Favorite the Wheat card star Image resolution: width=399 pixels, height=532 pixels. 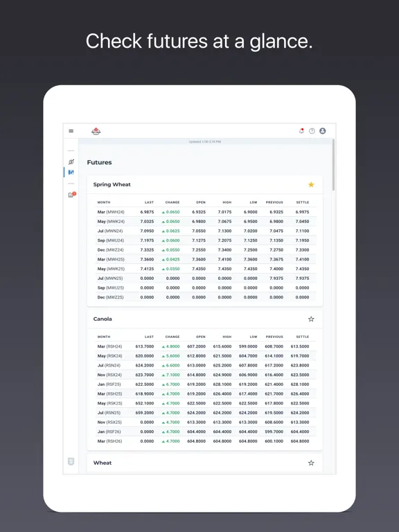[311, 463]
